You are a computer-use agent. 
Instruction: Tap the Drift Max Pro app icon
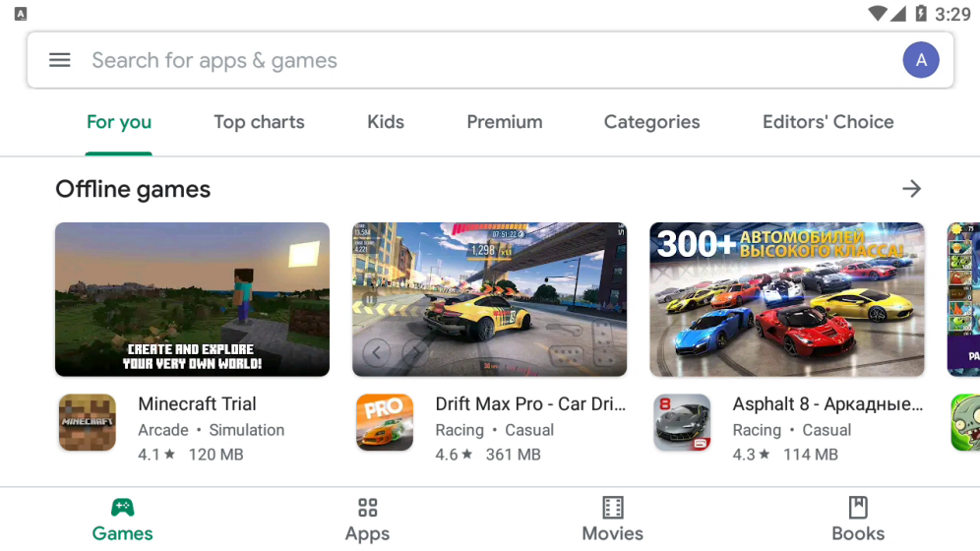pos(385,423)
